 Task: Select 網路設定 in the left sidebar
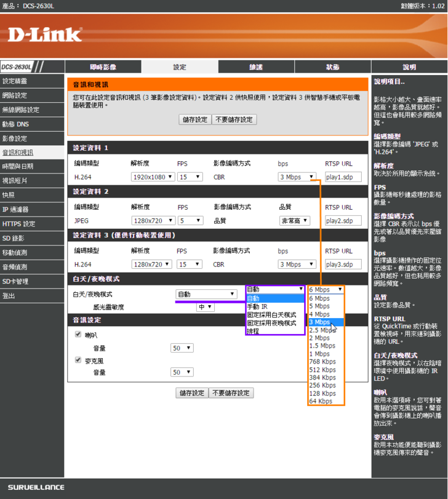pyautogui.click(x=15, y=95)
